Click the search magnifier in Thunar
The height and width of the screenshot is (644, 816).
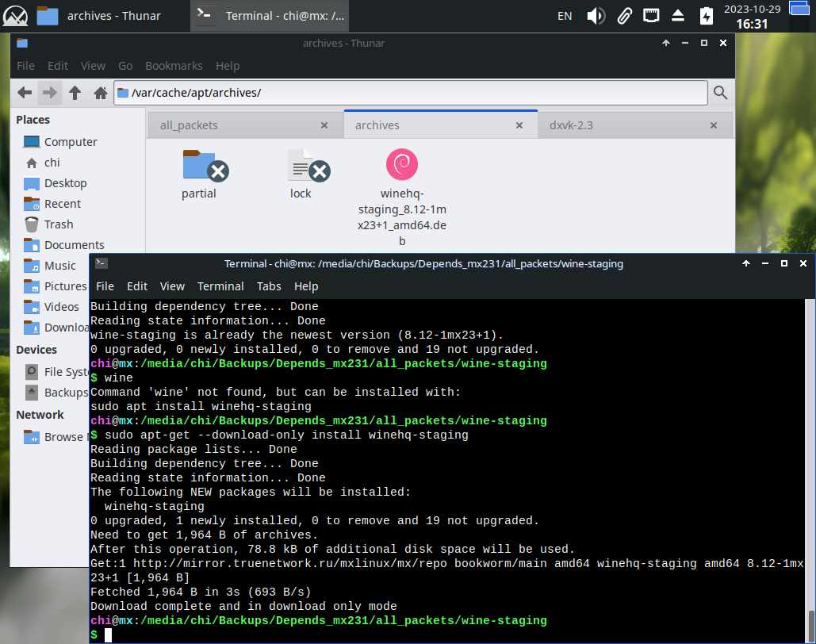[x=720, y=93]
